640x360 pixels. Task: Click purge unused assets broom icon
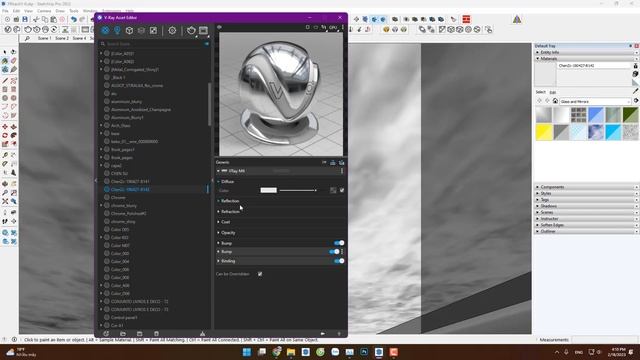coord(202,334)
